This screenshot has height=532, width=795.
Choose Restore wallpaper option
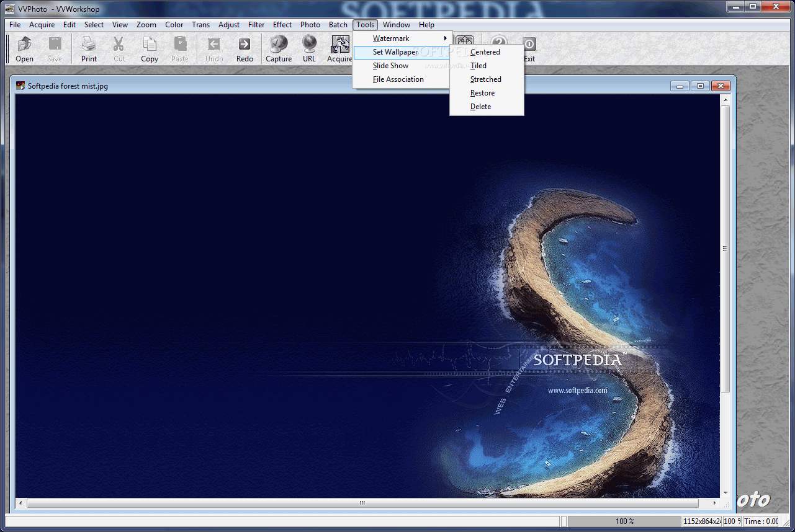[487, 93]
